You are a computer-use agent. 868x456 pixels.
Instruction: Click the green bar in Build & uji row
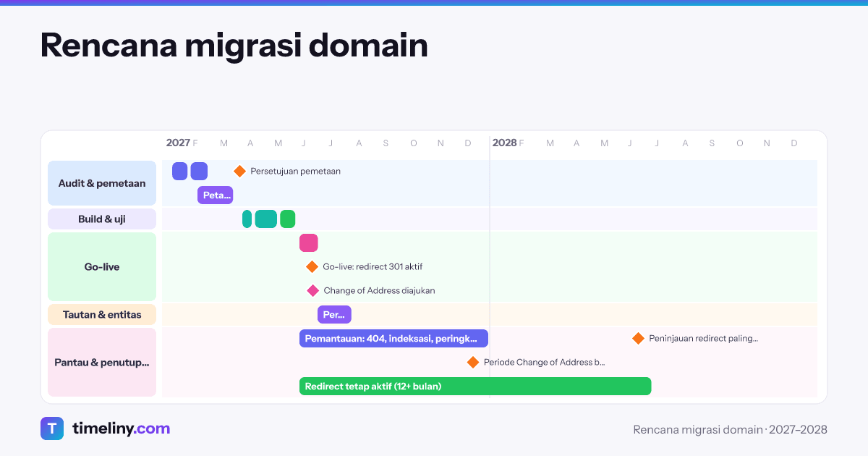coord(288,219)
